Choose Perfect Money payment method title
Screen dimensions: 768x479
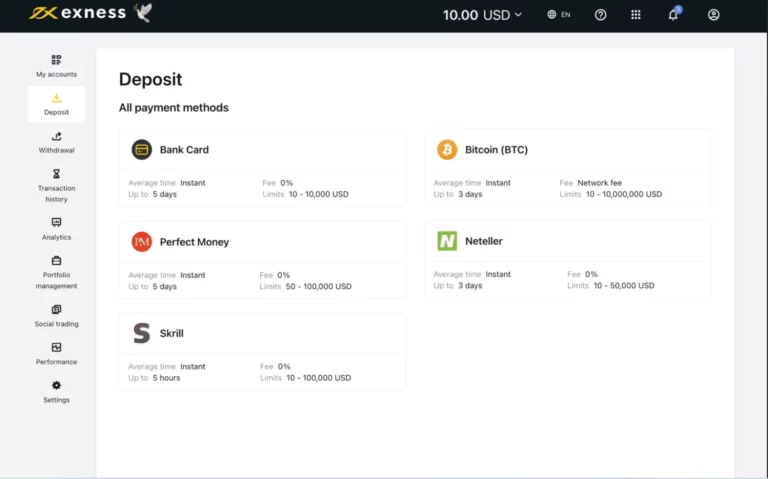coord(194,242)
